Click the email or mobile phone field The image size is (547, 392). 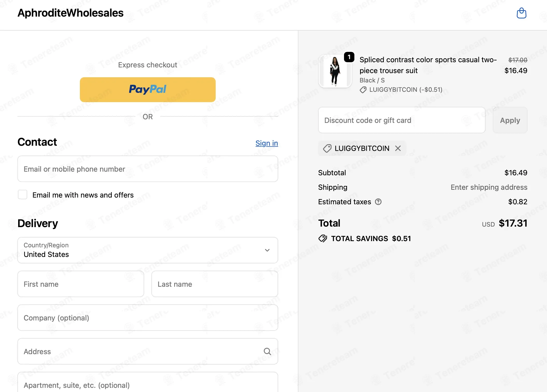[x=148, y=169]
